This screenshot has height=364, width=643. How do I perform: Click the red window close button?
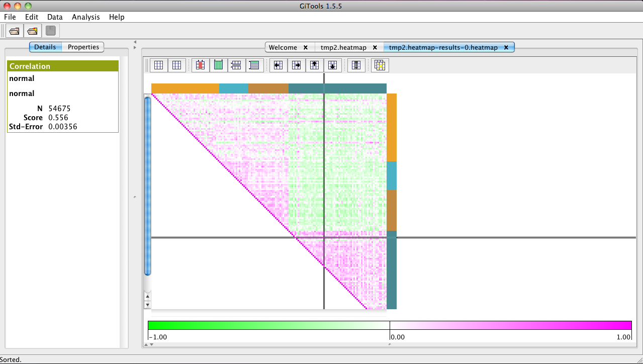(7, 6)
